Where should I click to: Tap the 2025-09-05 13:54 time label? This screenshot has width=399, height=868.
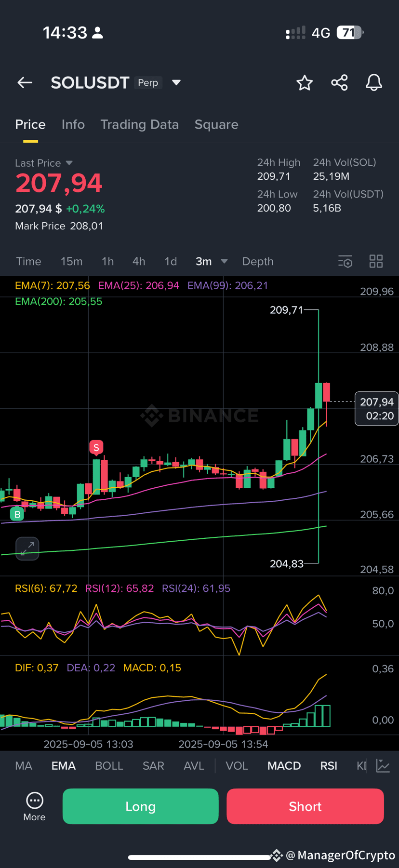tap(223, 744)
